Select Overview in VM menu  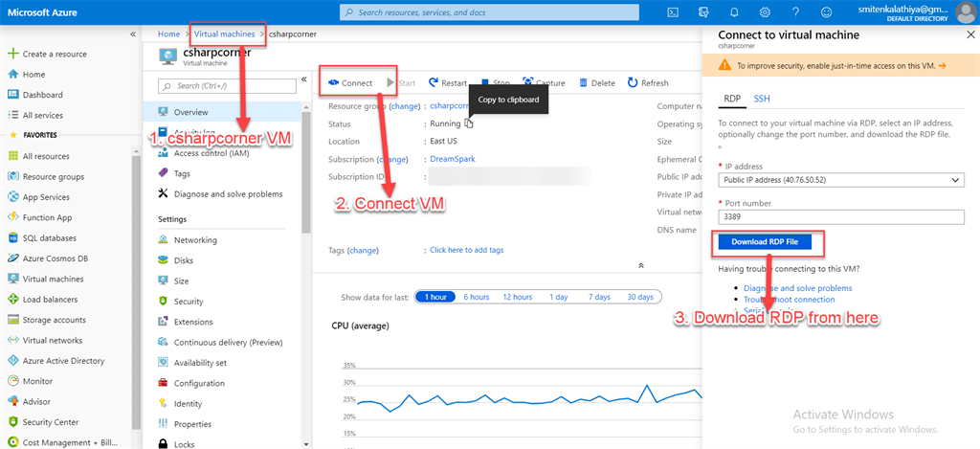coord(221,113)
